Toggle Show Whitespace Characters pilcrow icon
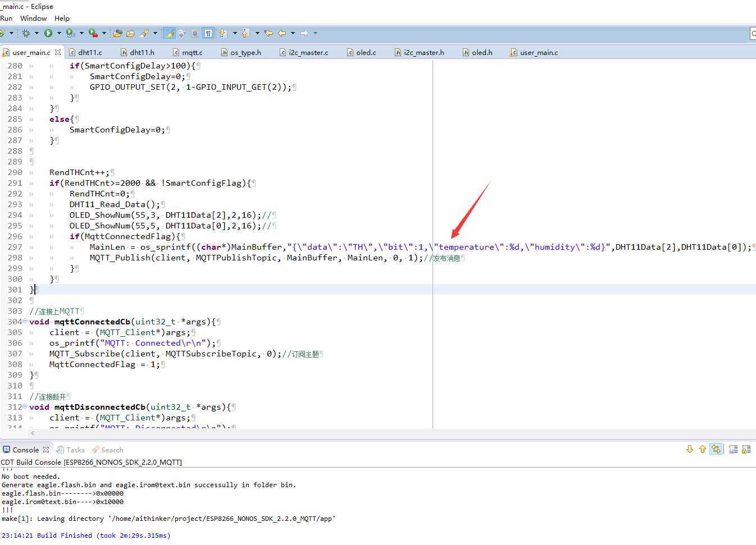The width and height of the screenshot is (756, 545). 208,33
